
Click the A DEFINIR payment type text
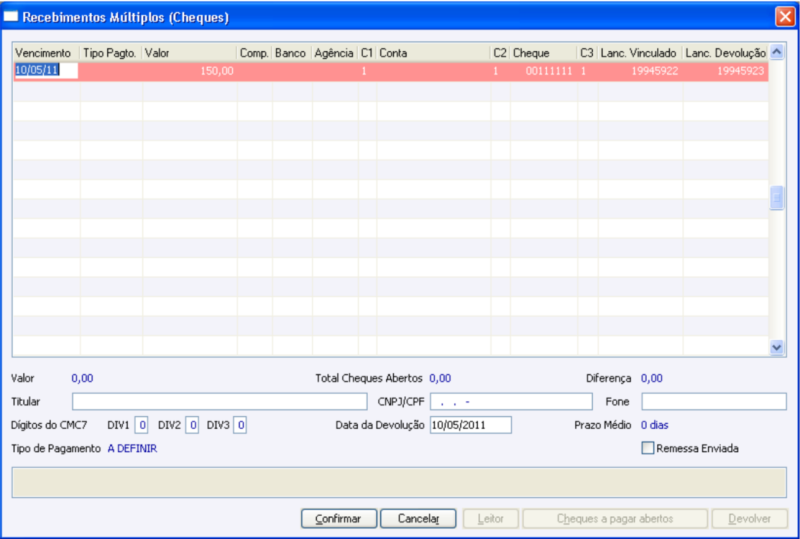tap(132, 448)
